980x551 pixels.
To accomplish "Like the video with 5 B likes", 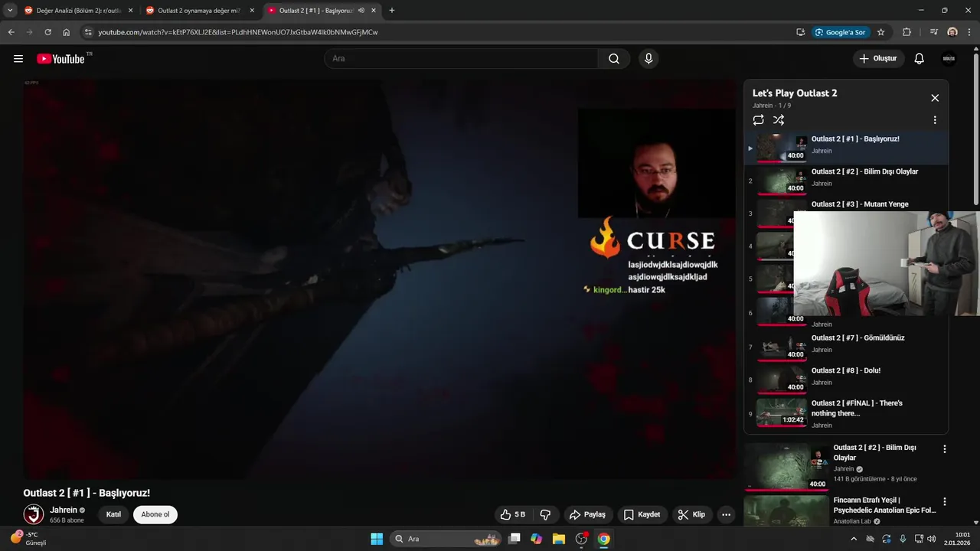I will coord(513,514).
